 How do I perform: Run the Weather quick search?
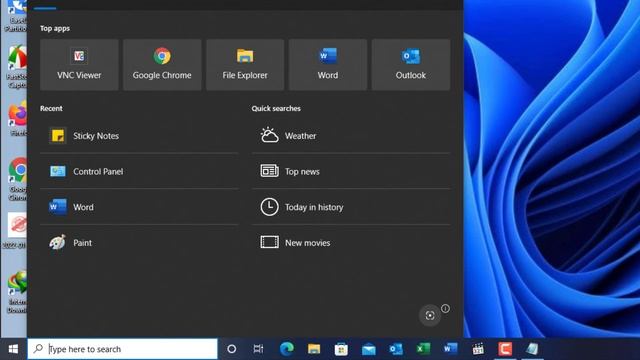click(x=351, y=136)
